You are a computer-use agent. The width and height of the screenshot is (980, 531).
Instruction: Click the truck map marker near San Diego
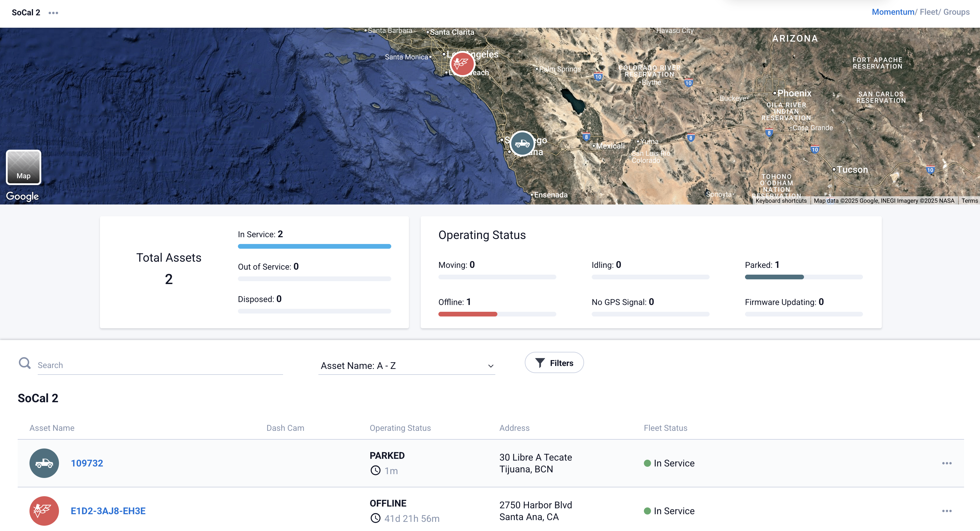point(522,144)
